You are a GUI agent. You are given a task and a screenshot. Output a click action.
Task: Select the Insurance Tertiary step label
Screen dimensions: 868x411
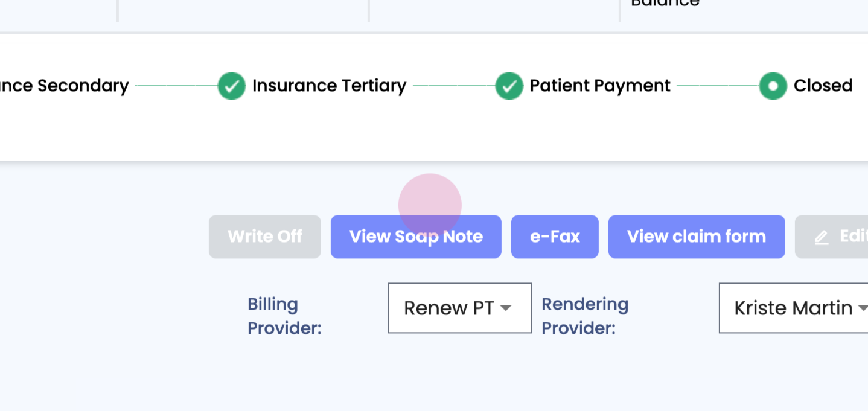(x=329, y=86)
